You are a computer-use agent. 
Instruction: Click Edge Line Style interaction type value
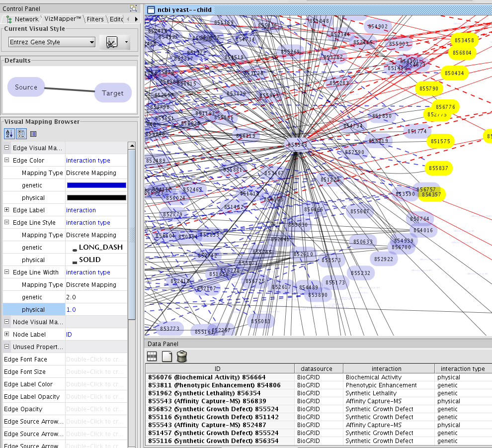(96, 223)
